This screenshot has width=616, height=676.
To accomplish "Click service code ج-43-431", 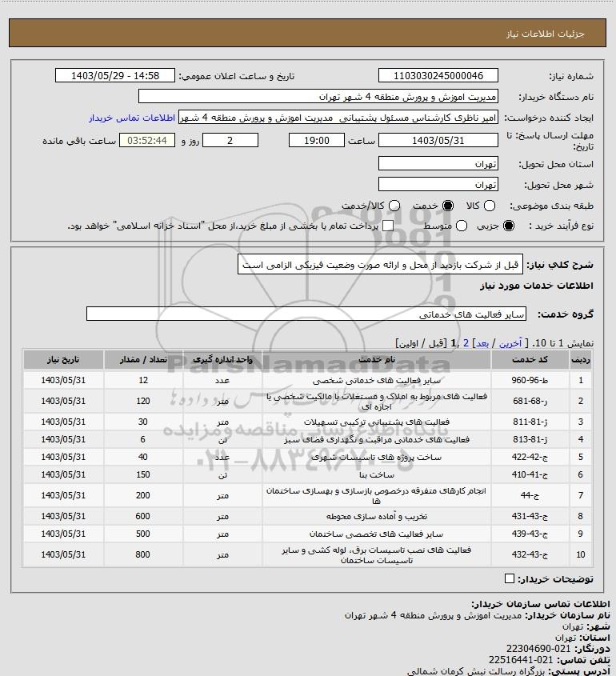I will (x=530, y=516).
